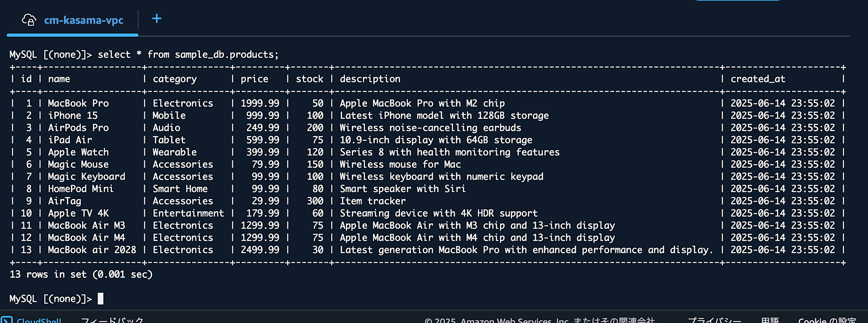Click the 'Magic Mouse' name cell
This screenshot has height=323, width=868.
pyautogui.click(x=78, y=164)
